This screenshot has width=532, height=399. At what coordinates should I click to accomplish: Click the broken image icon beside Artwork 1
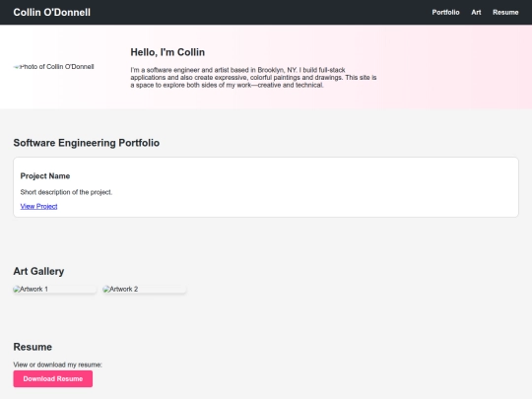17,289
